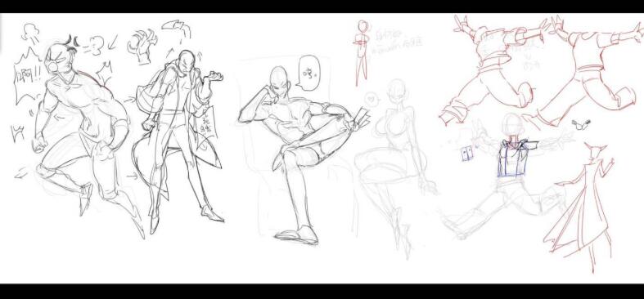Click the steam puff doodle at top left

coord(31,32)
